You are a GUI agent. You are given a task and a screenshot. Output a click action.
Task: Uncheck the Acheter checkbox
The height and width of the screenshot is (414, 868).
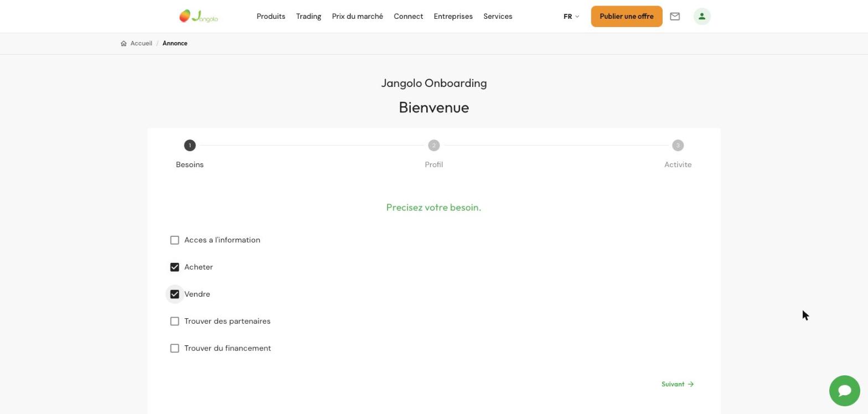pyautogui.click(x=174, y=267)
